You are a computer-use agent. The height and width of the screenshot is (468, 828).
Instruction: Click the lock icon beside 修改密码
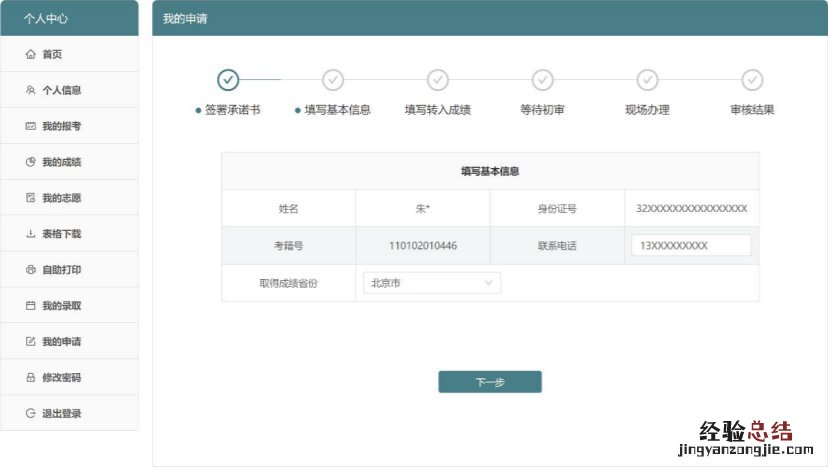click(30, 378)
